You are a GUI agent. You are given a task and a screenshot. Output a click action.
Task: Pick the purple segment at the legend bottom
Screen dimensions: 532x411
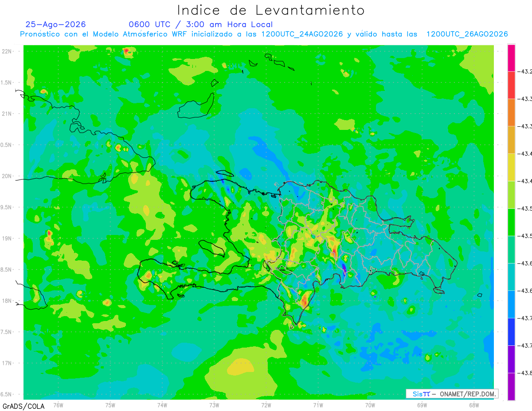click(x=511, y=387)
